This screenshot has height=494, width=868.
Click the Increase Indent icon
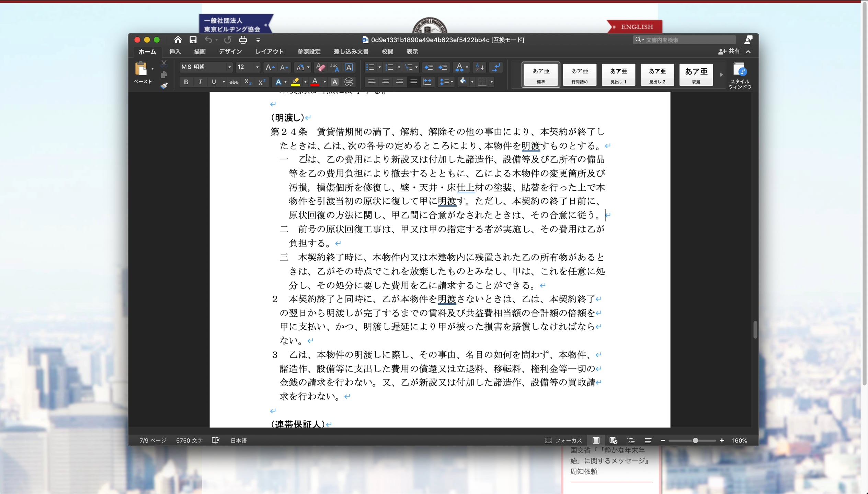coord(443,67)
